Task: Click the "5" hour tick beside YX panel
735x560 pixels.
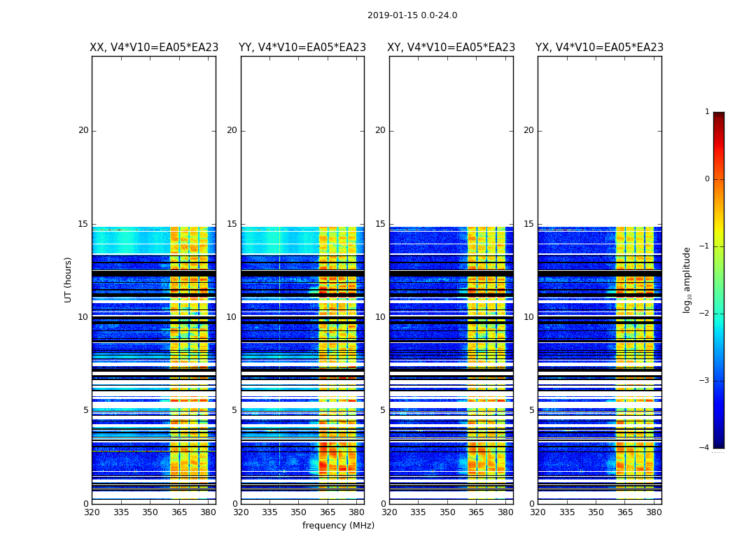Action: pyautogui.click(x=531, y=410)
